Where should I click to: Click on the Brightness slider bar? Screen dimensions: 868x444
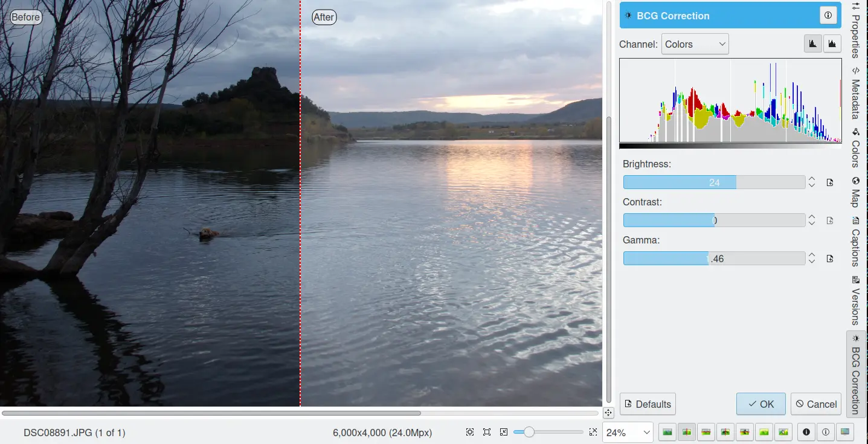point(713,182)
